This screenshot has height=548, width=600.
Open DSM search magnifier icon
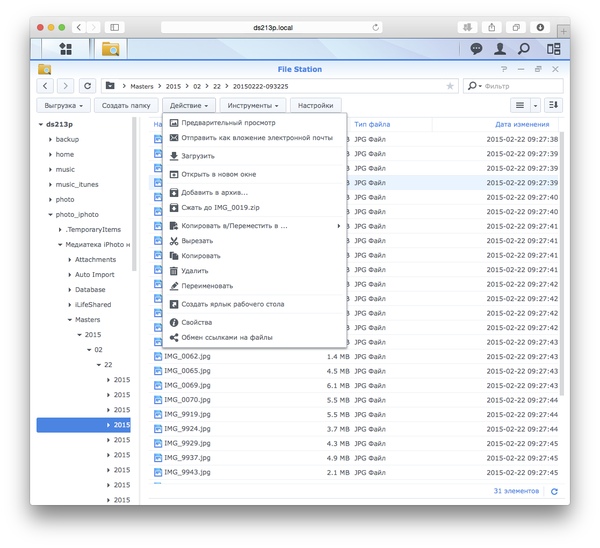(x=524, y=49)
